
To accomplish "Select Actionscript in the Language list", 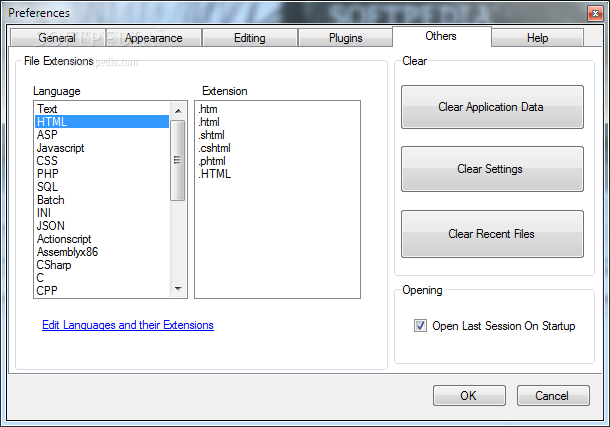I will click(x=102, y=239).
